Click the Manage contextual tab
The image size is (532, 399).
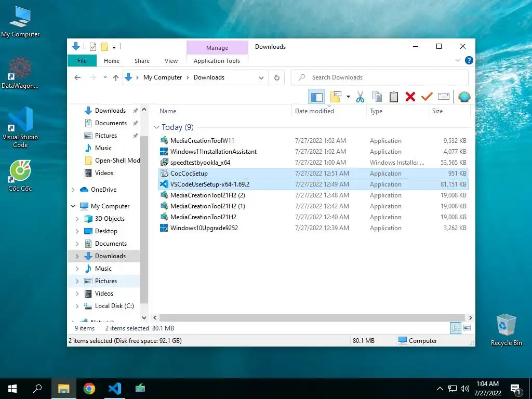click(217, 48)
